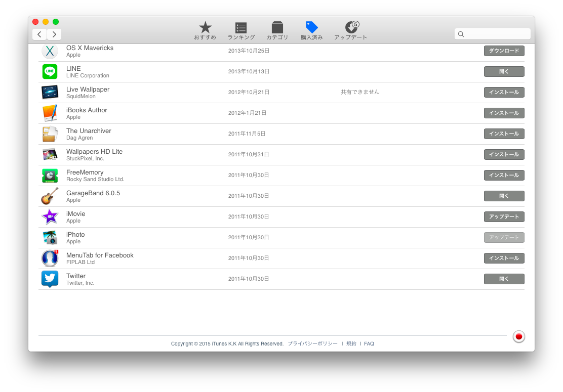Open the おすすめ (Featured) star tab
Image resolution: width=563 pixels, height=392 pixels.
point(205,30)
